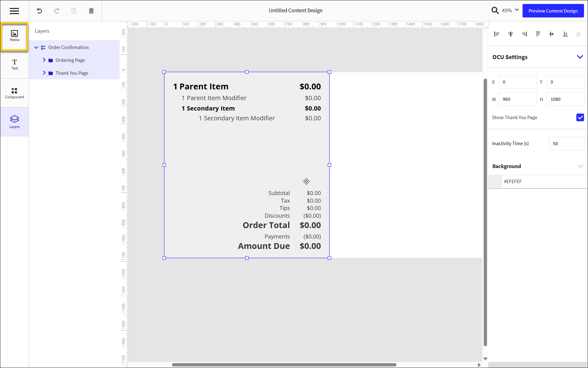Align selection to horizontal center
The width and height of the screenshot is (588, 368).
[x=511, y=34]
